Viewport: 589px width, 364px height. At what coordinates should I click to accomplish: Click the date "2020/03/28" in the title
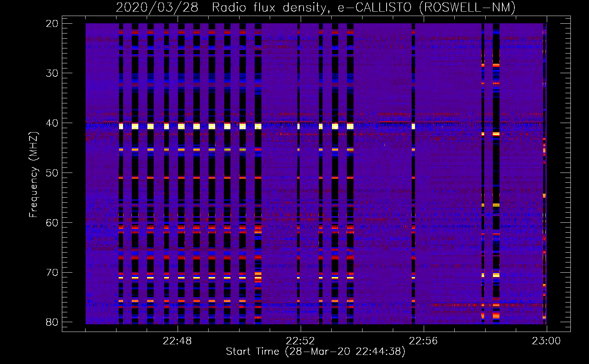157,7
